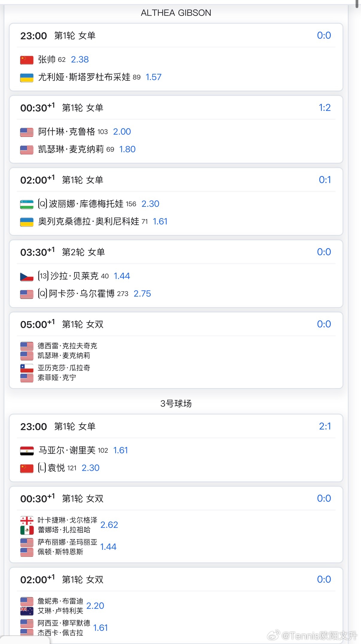This screenshot has width=361, height=644.
Task: Open 阿什琳·克鲁格 player name link
Action: (x=66, y=132)
